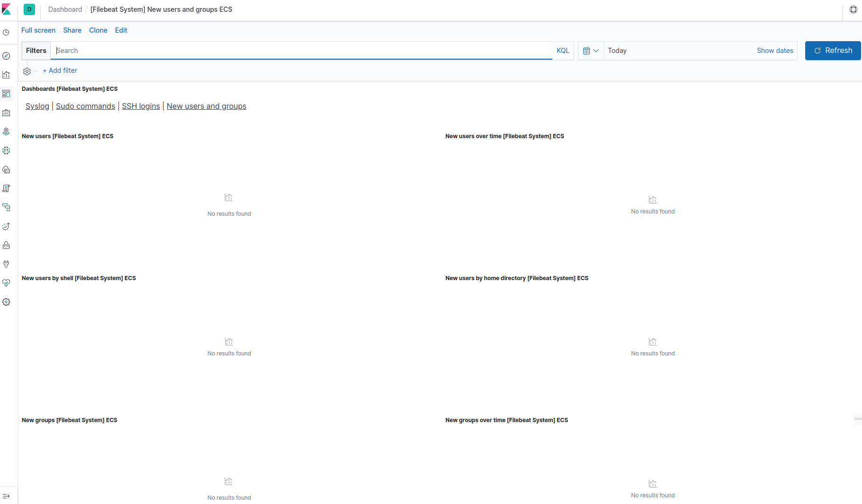Switch dashboard to Edit mode

click(121, 30)
